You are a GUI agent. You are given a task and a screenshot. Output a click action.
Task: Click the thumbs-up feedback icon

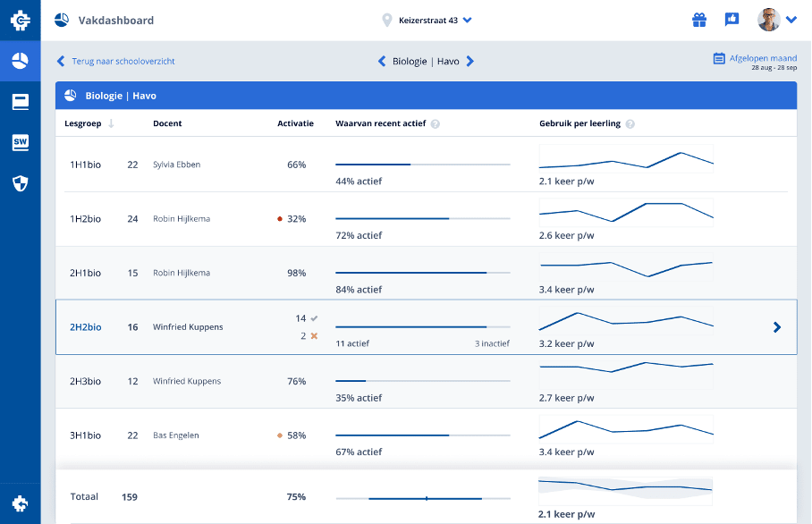pos(732,20)
